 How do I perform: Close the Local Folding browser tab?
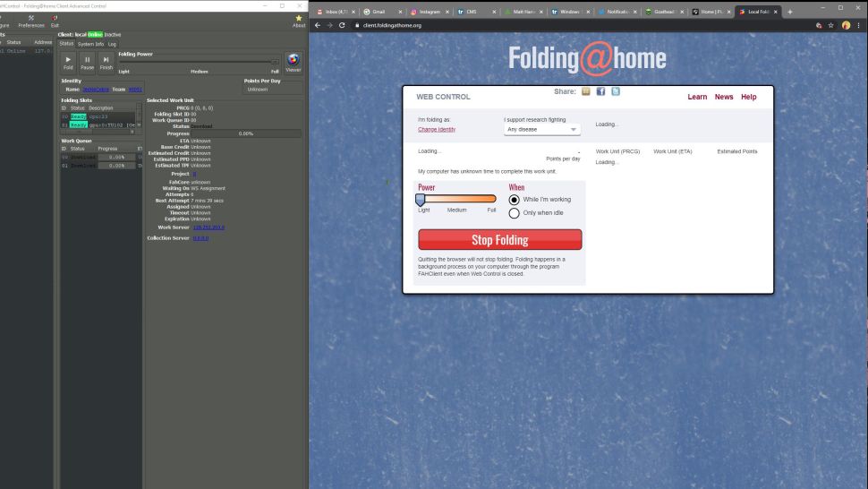pos(776,12)
